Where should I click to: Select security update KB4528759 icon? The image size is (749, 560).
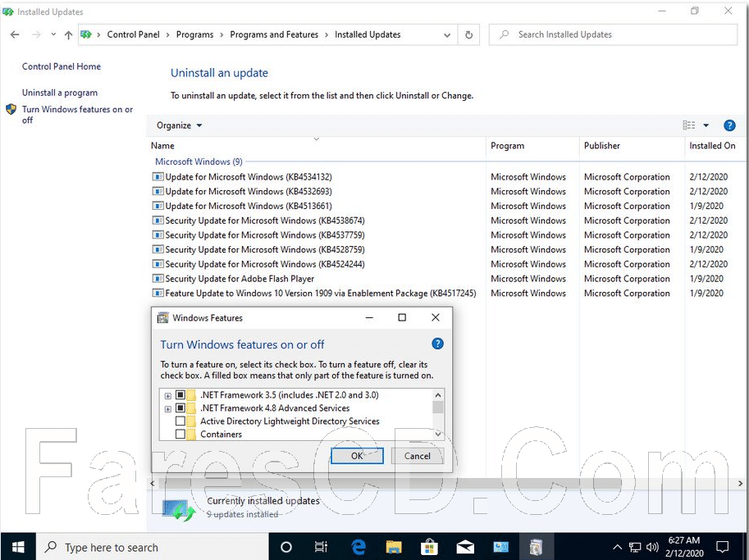pyautogui.click(x=158, y=249)
